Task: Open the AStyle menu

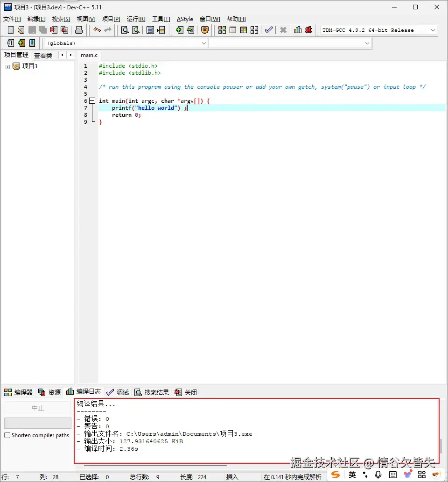Action: [185, 19]
